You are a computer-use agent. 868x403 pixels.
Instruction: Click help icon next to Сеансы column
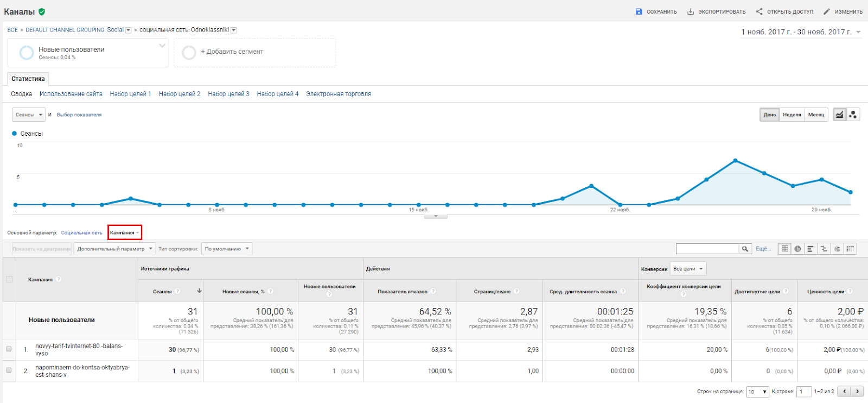tap(177, 291)
